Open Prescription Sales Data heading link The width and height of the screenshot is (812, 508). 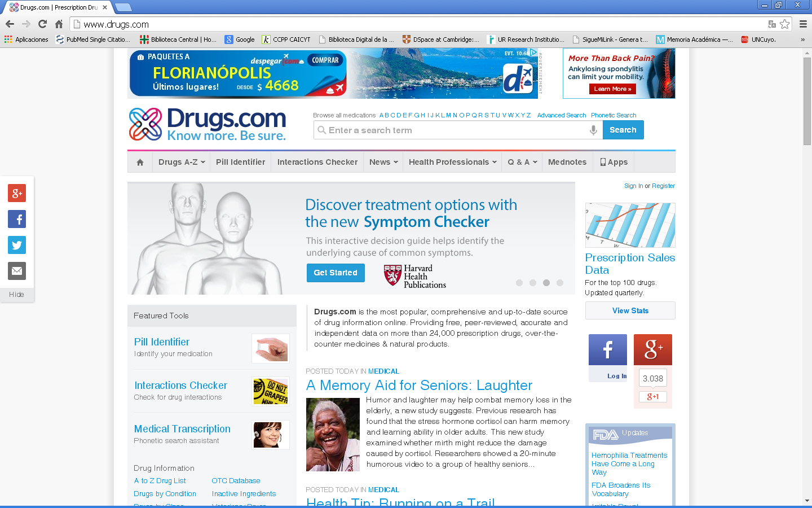click(630, 264)
